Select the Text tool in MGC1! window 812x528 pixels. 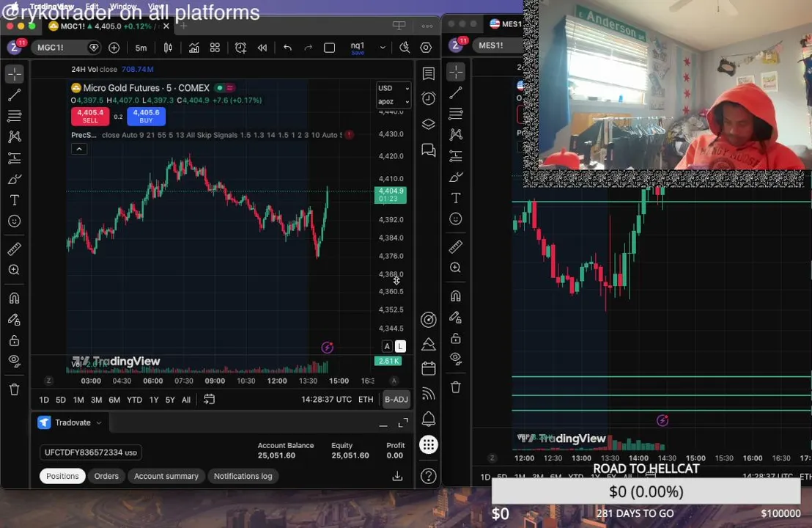click(15, 200)
